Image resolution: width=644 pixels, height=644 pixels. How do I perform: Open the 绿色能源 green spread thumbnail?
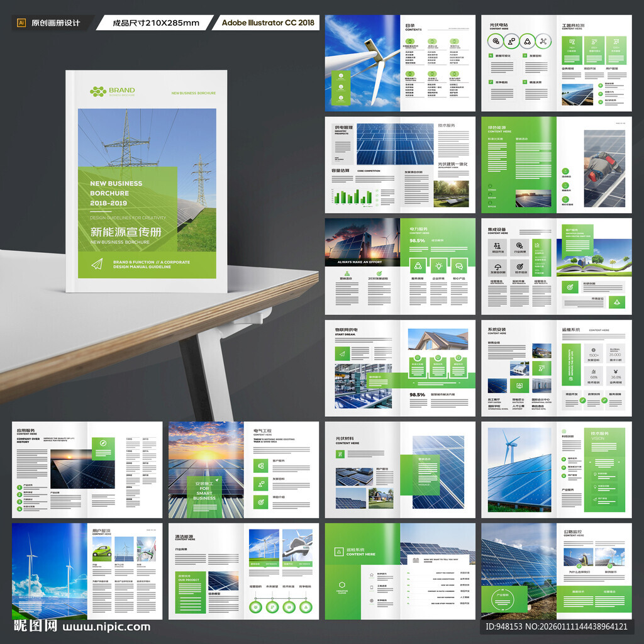pos(557,165)
